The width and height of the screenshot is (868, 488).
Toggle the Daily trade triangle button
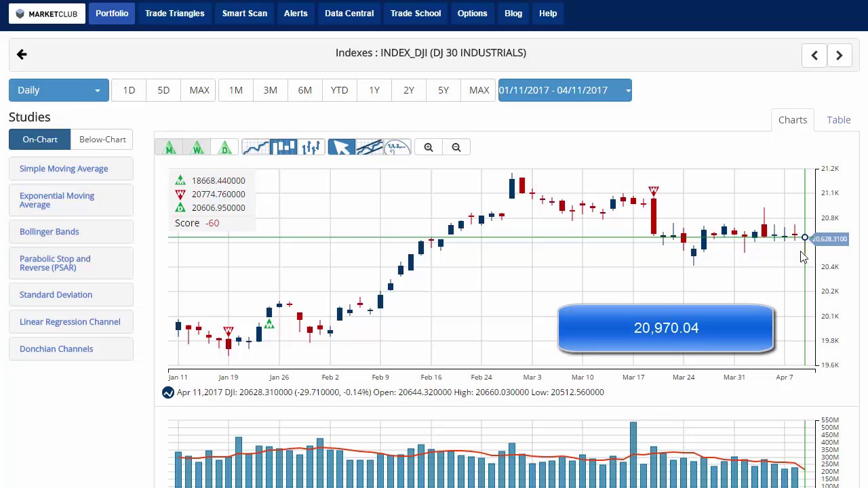225,147
